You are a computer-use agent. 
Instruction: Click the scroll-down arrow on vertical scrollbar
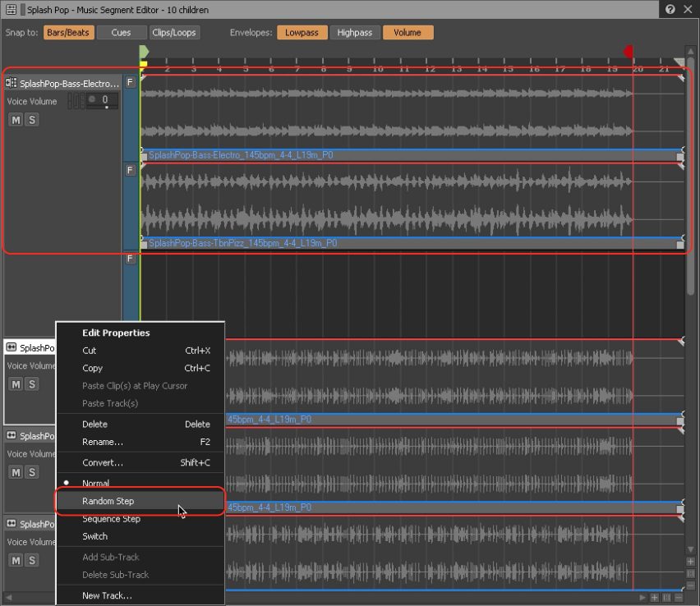[x=691, y=549]
